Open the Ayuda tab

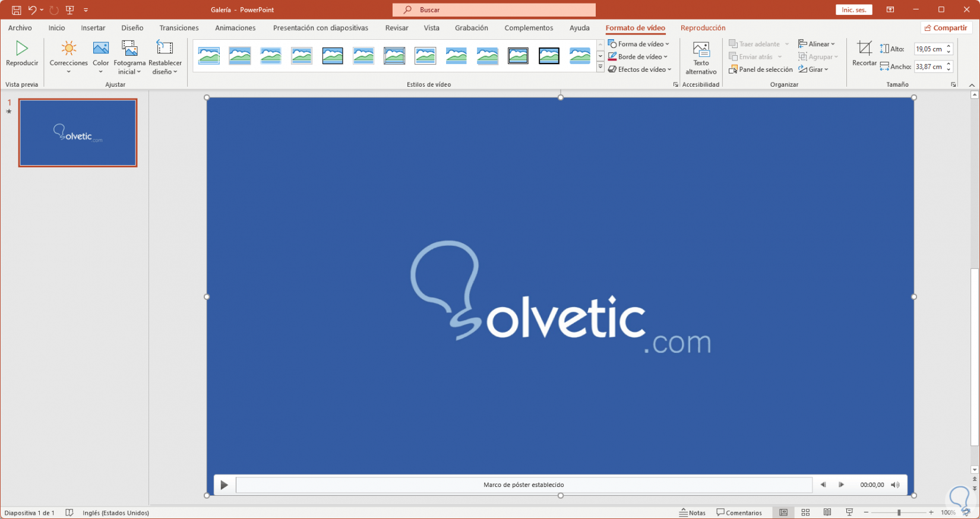[579, 28]
